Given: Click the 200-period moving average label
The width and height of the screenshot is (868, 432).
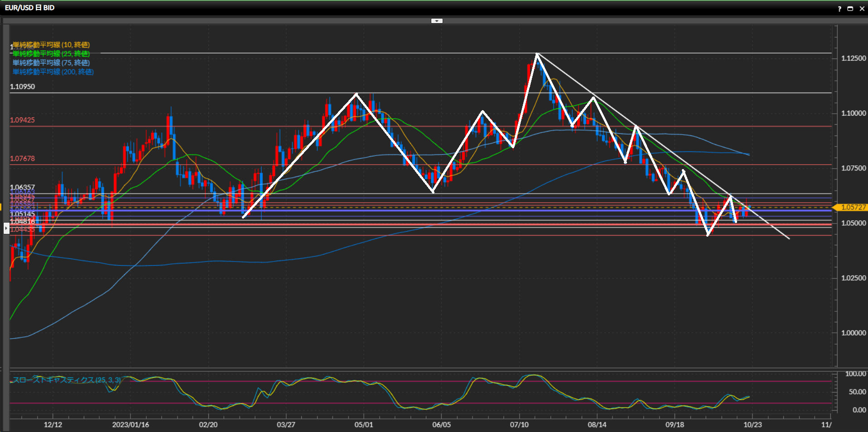Looking at the screenshot, I should pos(53,72).
